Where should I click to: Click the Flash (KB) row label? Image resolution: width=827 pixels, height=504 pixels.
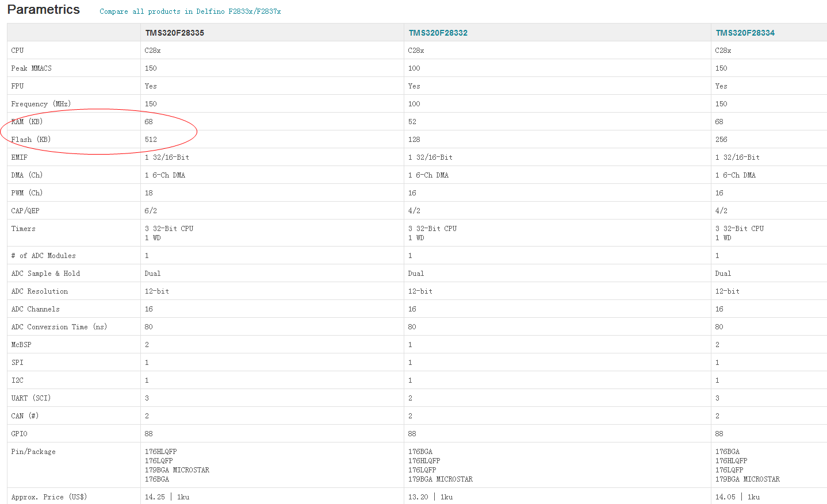[30, 140]
